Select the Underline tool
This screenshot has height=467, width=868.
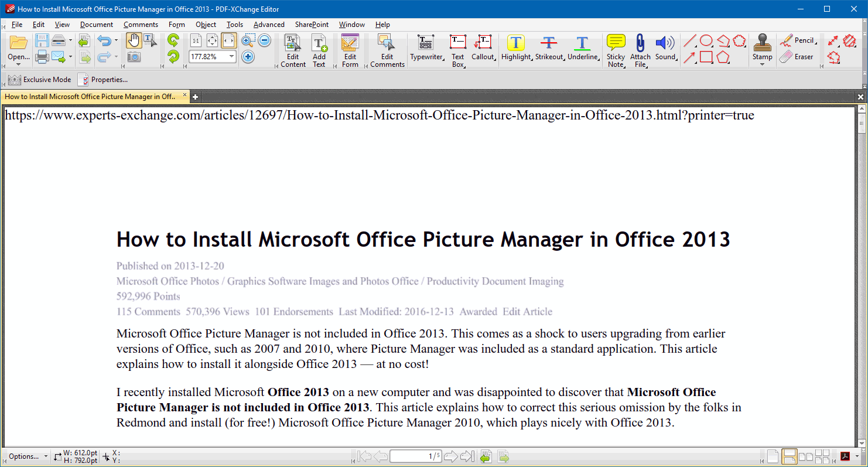tap(583, 48)
